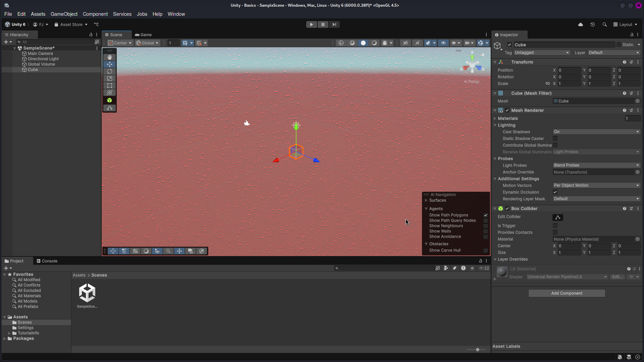Click the Unity Cloud icon
Viewport: 644px width, 362px height.
pos(580,24)
